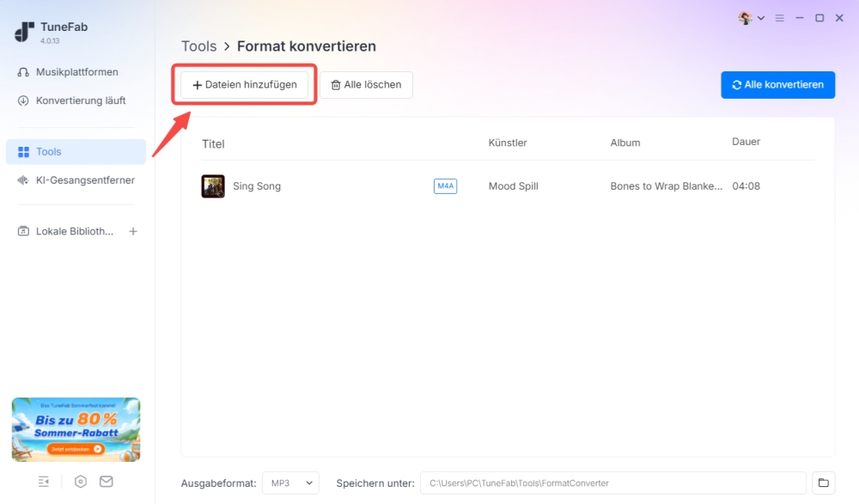Browse output folder with folder icon
Viewport: 859px width, 504px height.
824,483
